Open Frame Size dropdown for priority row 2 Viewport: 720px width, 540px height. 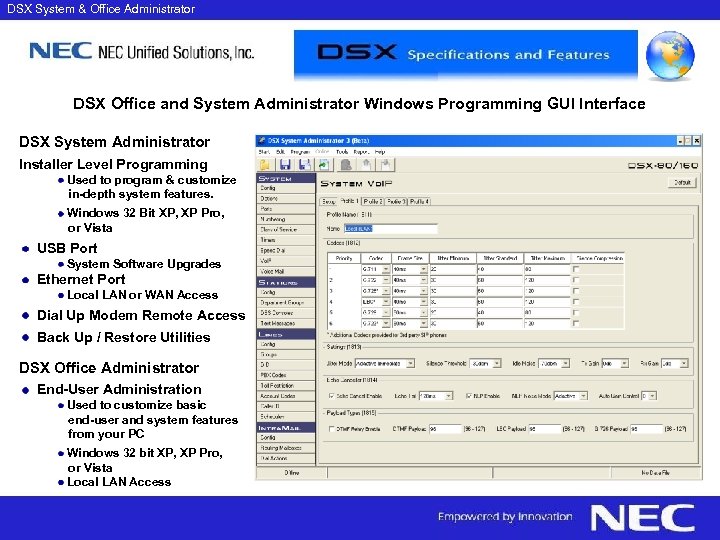point(423,280)
